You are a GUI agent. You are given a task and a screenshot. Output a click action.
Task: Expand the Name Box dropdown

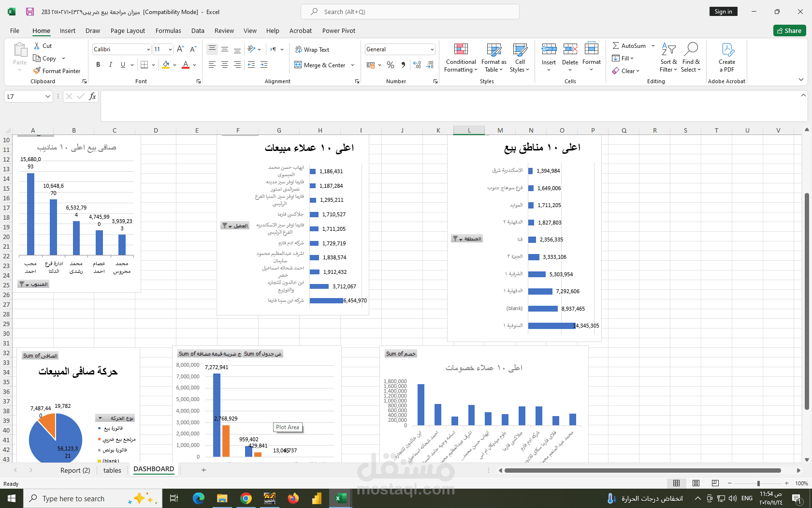tap(47, 96)
